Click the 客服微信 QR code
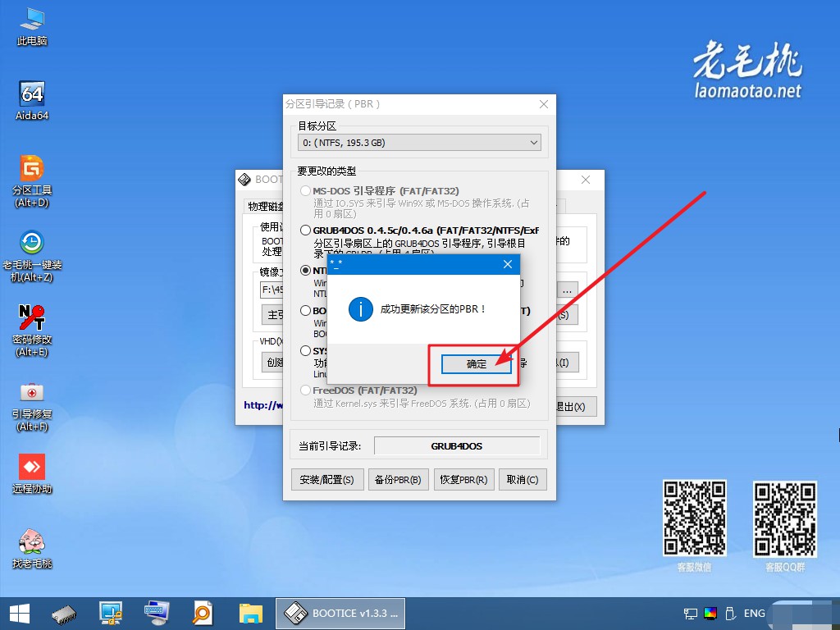Image resolution: width=840 pixels, height=630 pixels. click(695, 518)
